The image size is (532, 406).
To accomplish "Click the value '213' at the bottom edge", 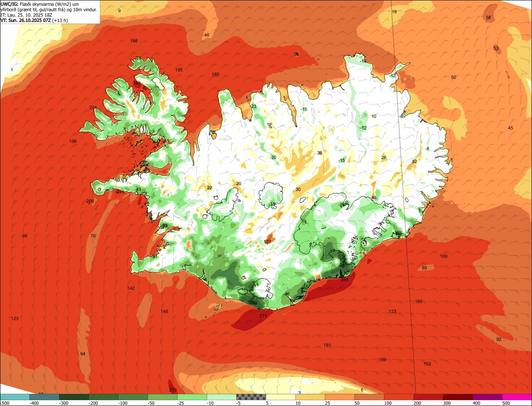I will pyautogui.click(x=173, y=390).
